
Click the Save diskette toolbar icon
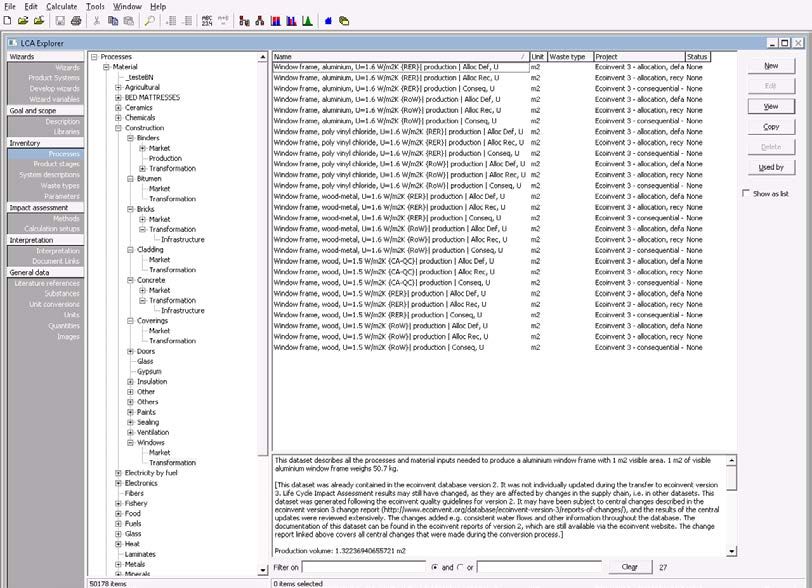click(x=60, y=21)
